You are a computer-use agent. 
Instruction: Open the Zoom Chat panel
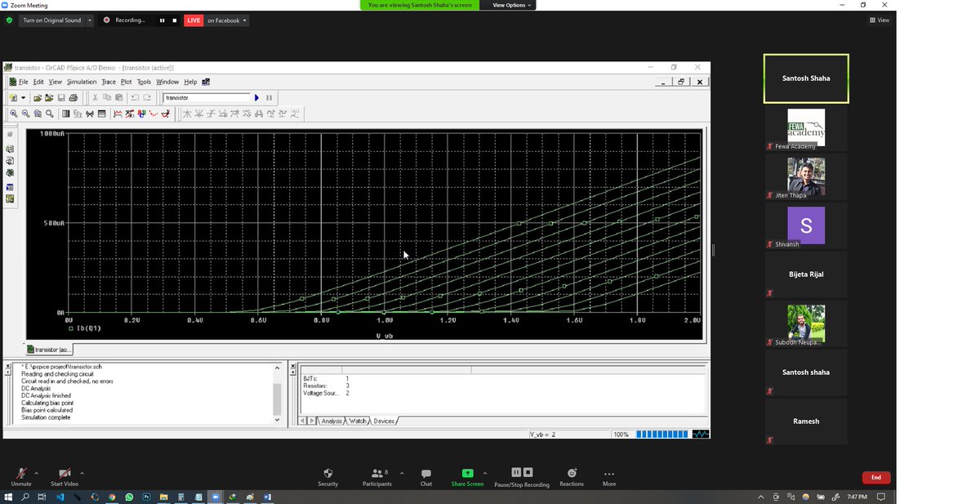pyautogui.click(x=425, y=477)
